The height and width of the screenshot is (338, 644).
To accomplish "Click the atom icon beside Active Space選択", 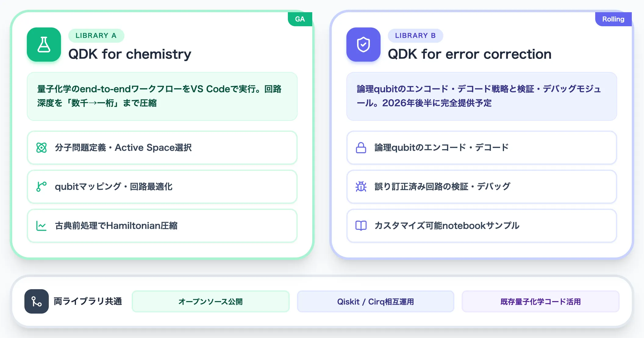I will click(x=41, y=148).
